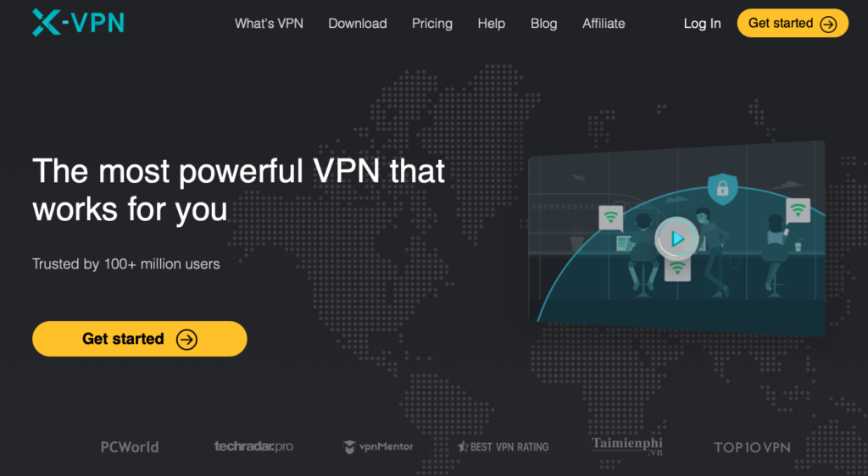This screenshot has width=868, height=476.
Task: Click the PCWorld logo
Action: click(130, 446)
